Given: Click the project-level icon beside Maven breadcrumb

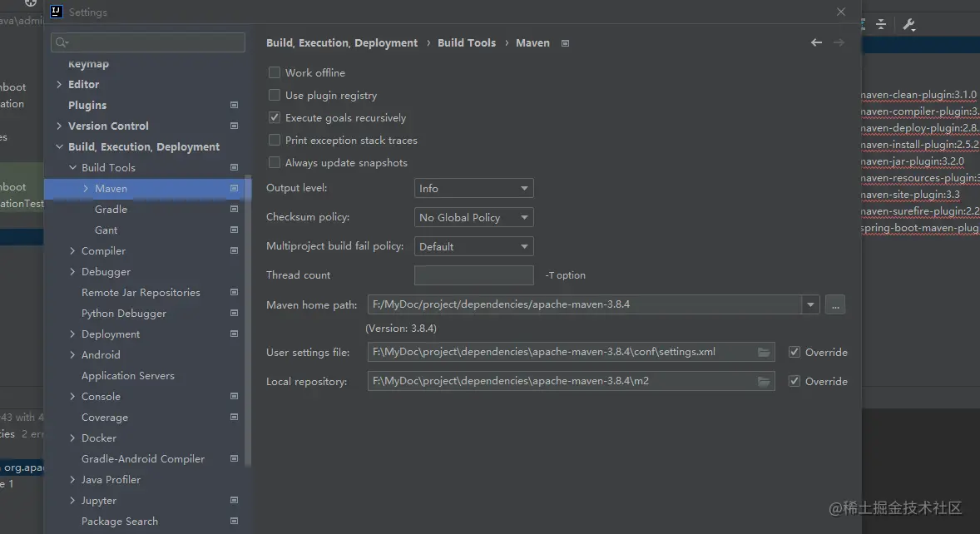Looking at the screenshot, I should pyautogui.click(x=565, y=43).
